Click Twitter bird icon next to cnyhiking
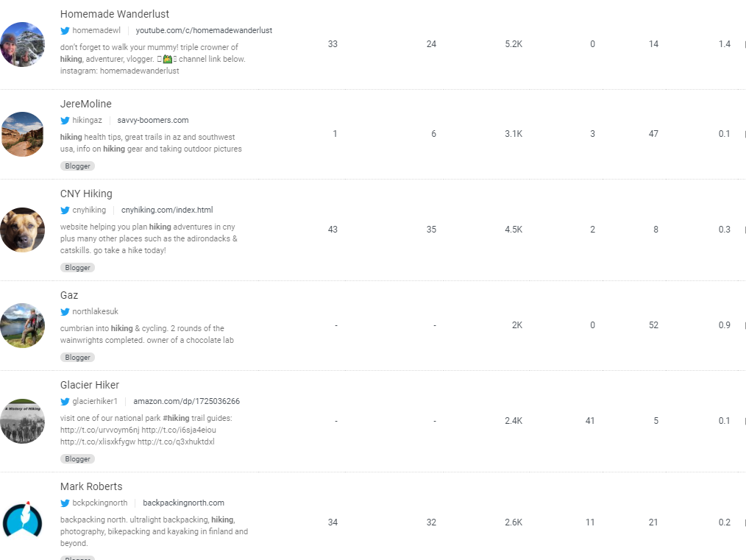 (x=65, y=210)
